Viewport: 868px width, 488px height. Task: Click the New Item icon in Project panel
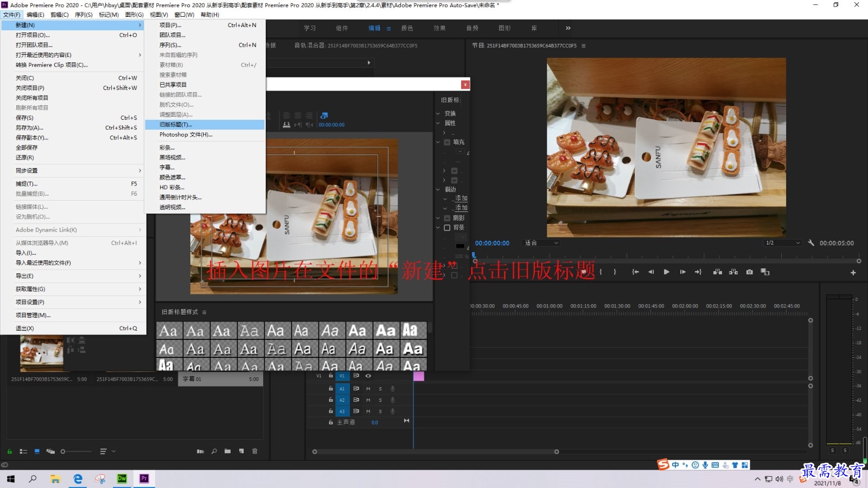tap(241, 451)
